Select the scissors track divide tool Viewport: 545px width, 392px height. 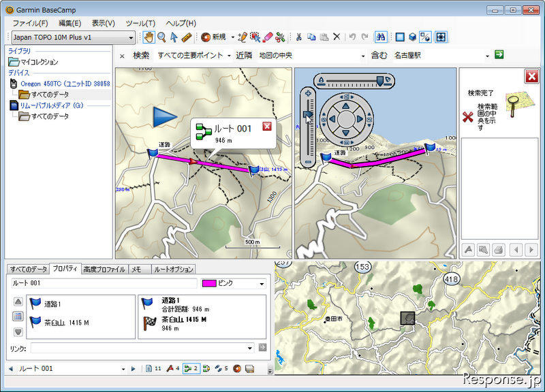(x=280, y=37)
